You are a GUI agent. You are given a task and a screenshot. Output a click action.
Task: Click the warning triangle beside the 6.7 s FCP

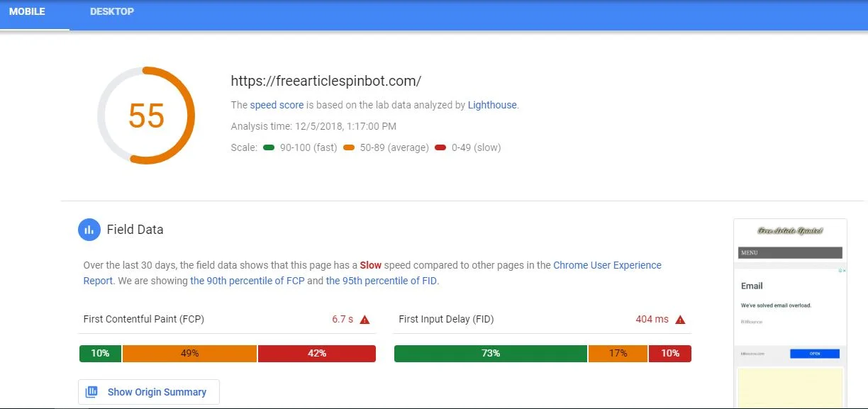[x=364, y=319]
